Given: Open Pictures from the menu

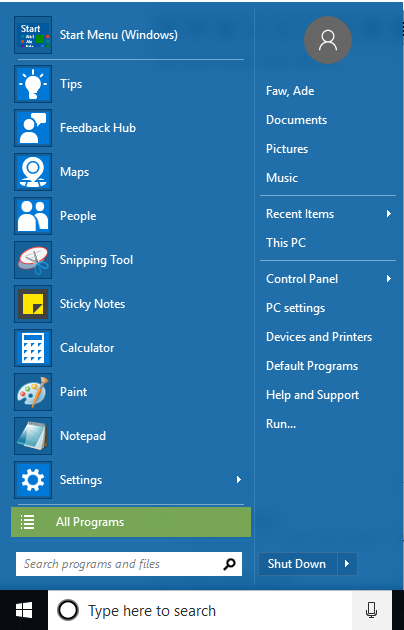Looking at the screenshot, I should 287,149.
